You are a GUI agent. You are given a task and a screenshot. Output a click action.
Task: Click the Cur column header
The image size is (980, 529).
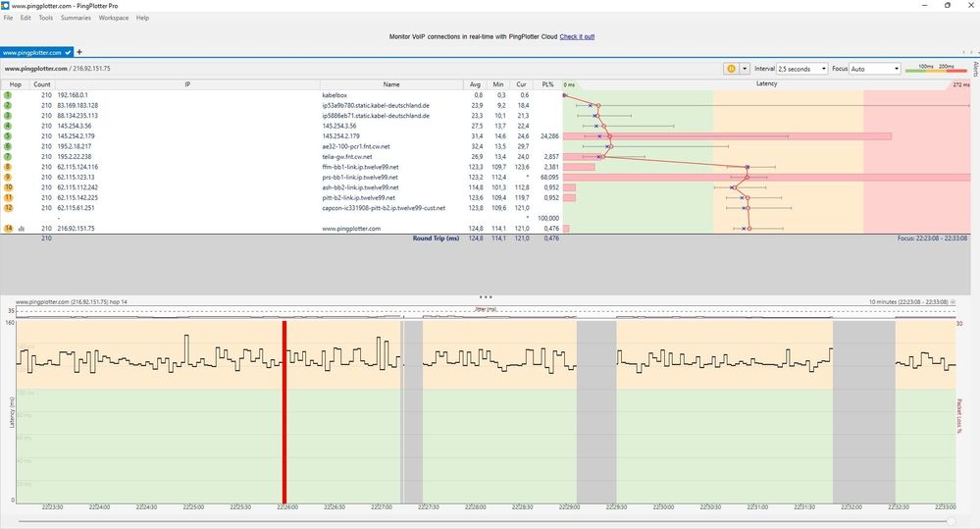pos(521,84)
